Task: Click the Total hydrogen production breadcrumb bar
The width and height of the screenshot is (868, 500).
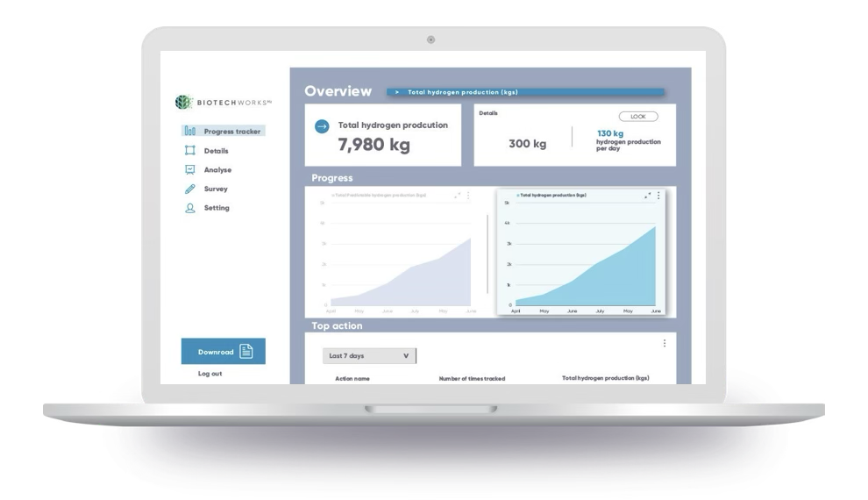Action: coord(524,92)
